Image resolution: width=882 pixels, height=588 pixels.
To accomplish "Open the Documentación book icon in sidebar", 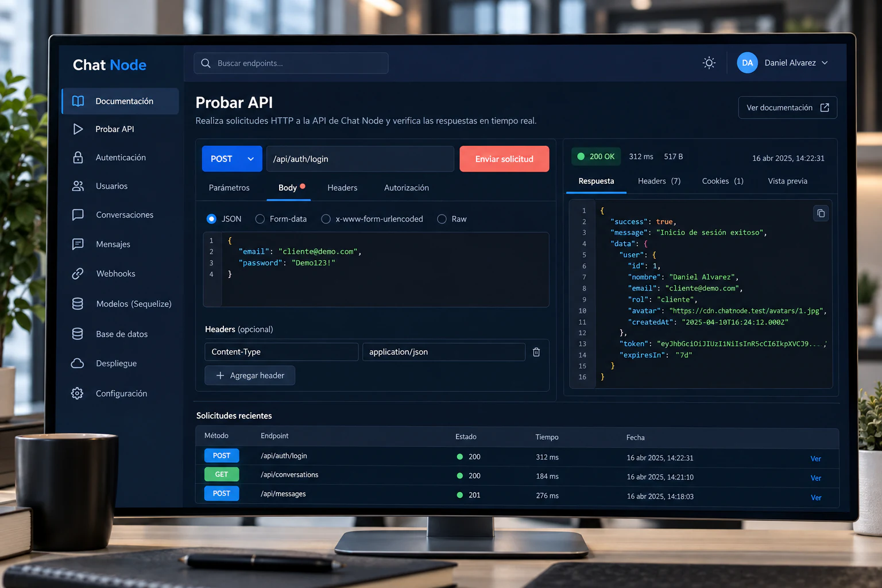I will coord(78,101).
